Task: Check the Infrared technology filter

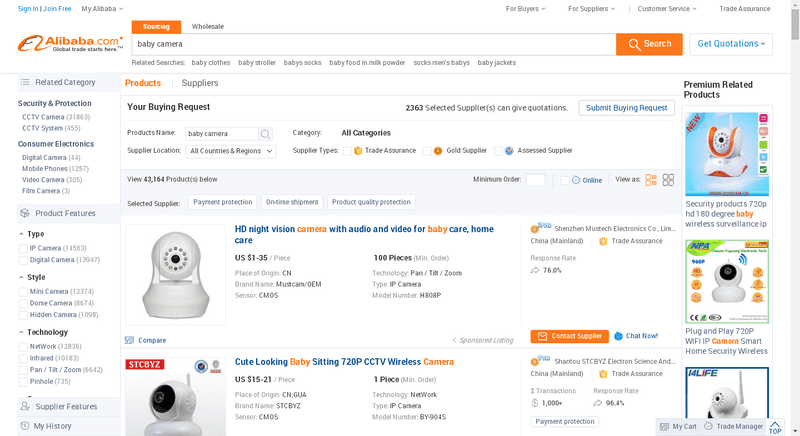Action: pyautogui.click(x=23, y=358)
